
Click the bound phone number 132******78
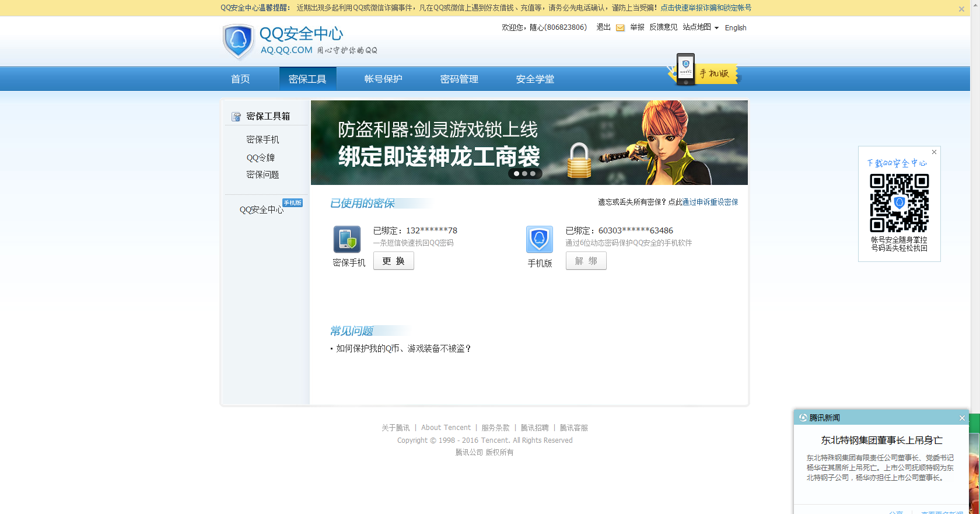point(432,230)
